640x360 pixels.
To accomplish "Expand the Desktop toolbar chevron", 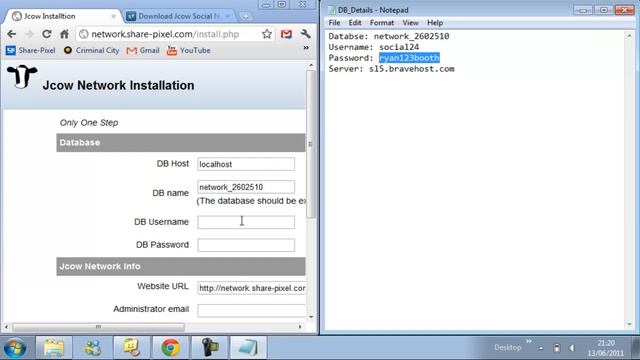I will 529,341.
